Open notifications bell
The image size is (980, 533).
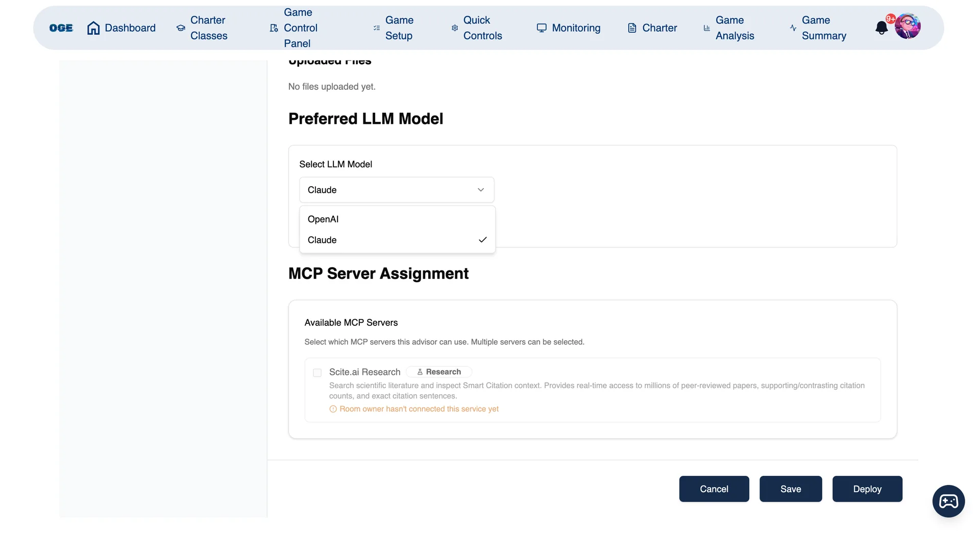(881, 28)
